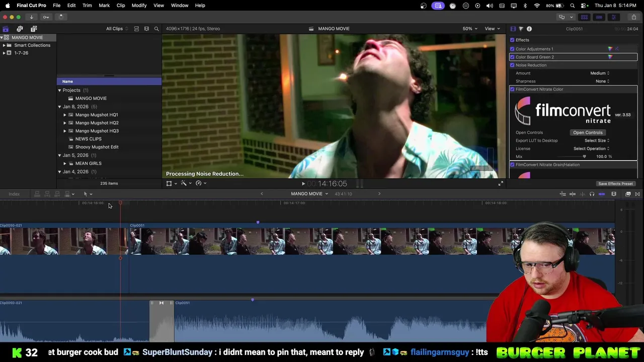
Task: Disable FilmConvert Nitrate Color effect
Action: 512,89
